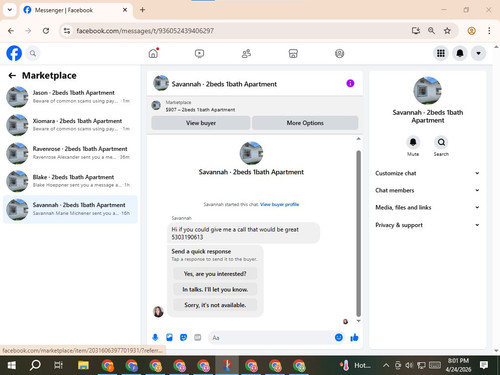The width and height of the screenshot is (500, 375).
Task: Click the More Options button
Action: [x=305, y=123]
